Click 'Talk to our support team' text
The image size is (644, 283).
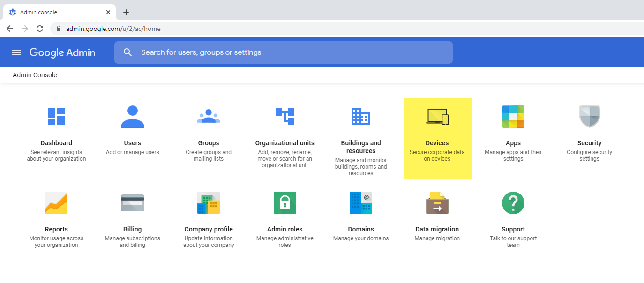tap(513, 242)
